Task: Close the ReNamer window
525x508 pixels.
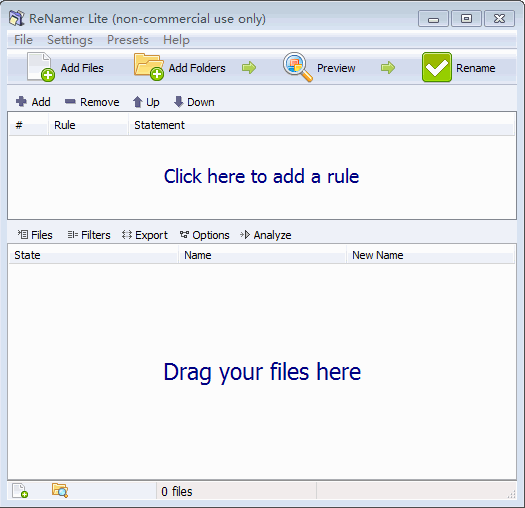Action: click(499, 18)
